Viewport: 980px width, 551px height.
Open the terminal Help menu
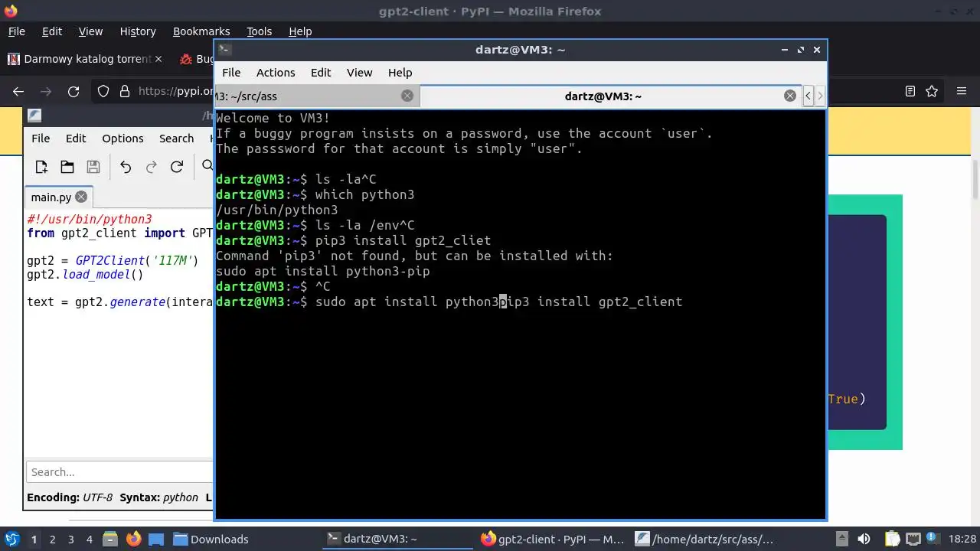click(400, 73)
